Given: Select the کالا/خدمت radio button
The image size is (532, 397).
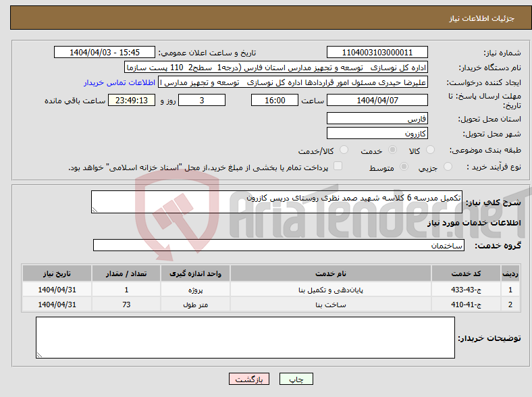Looking at the screenshot, I should point(344,150).
